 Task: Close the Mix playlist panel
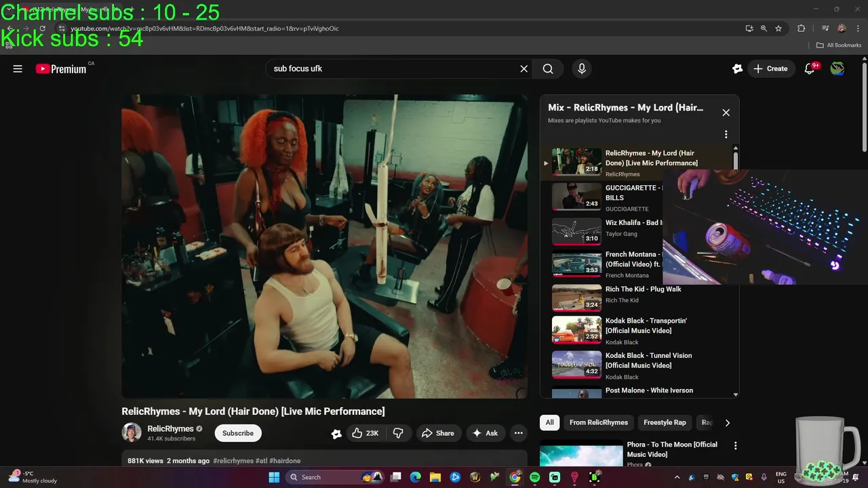point(726,113)
